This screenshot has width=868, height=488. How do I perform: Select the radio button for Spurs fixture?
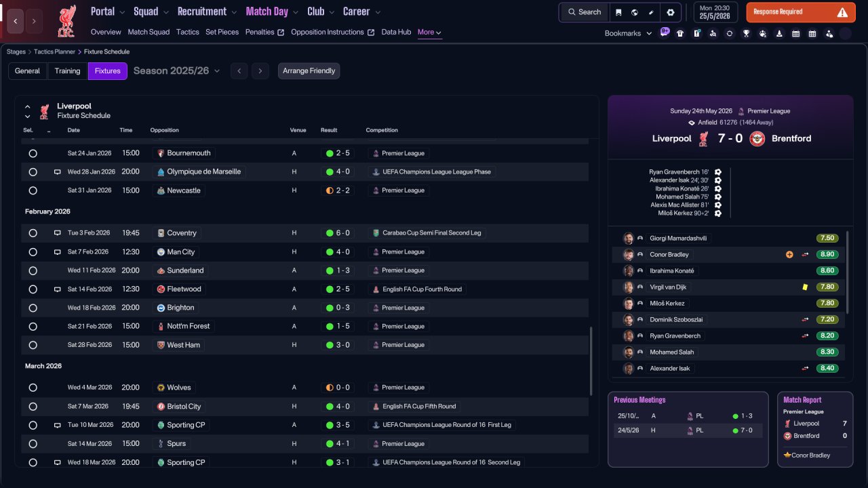(33, 444)
